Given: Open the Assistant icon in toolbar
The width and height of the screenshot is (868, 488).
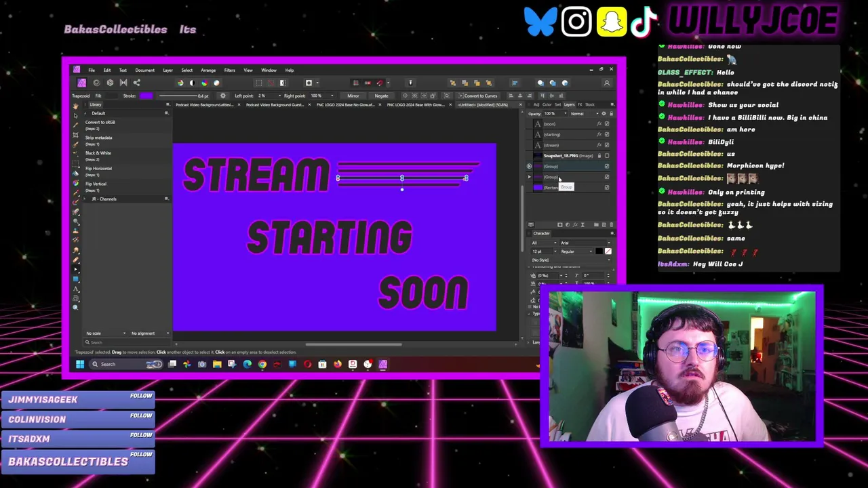Looking at the screenshot, I should [x=410, y=83].
